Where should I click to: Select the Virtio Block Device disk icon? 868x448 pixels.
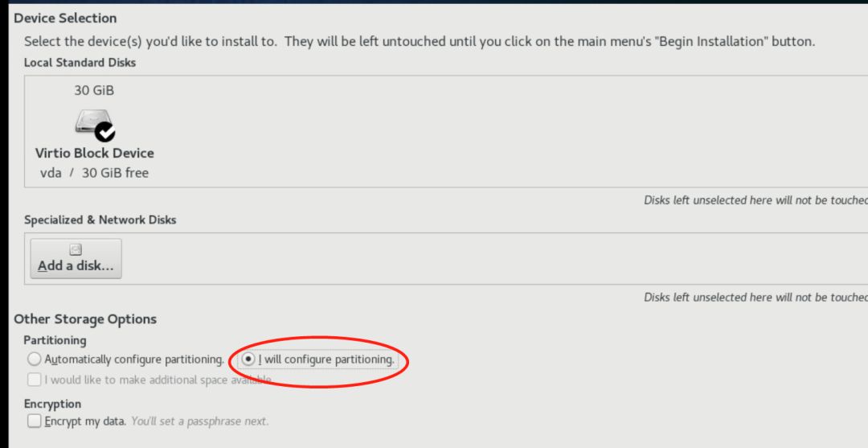92,122
